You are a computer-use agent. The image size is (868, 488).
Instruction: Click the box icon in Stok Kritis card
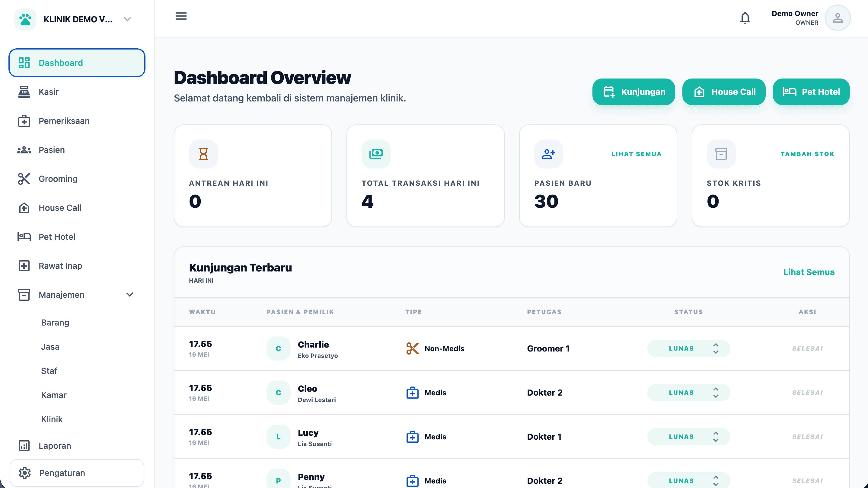pos(721,154)
